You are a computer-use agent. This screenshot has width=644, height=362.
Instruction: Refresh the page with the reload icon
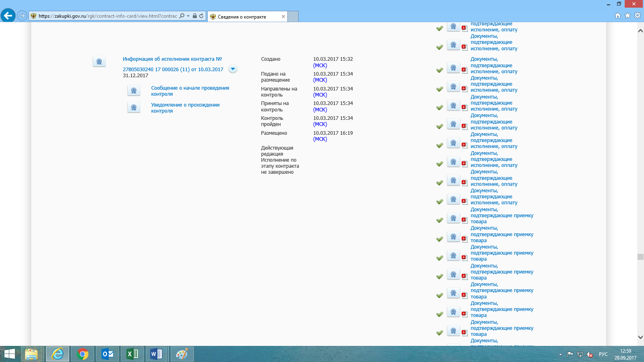click(201, 16)
